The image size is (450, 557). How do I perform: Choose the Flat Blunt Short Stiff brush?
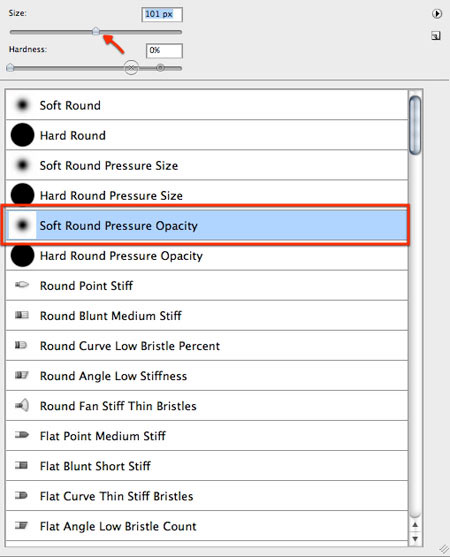pos(207,466)
